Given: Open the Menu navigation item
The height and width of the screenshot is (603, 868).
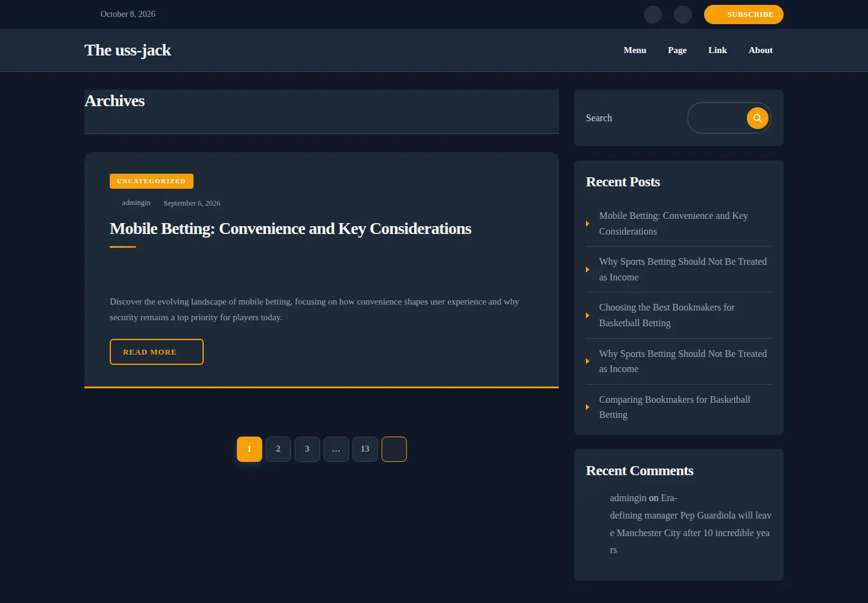Looking at the screenshot, I should pyautogui.click(x=635, y=50).
